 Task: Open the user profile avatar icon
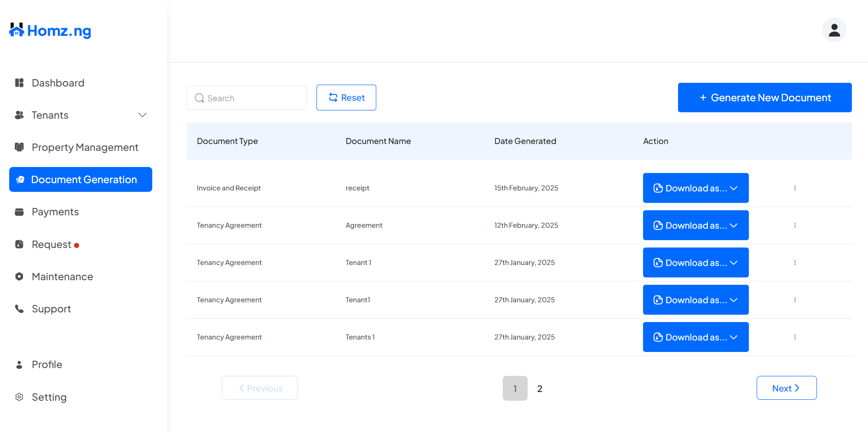[x=834, y=30]
